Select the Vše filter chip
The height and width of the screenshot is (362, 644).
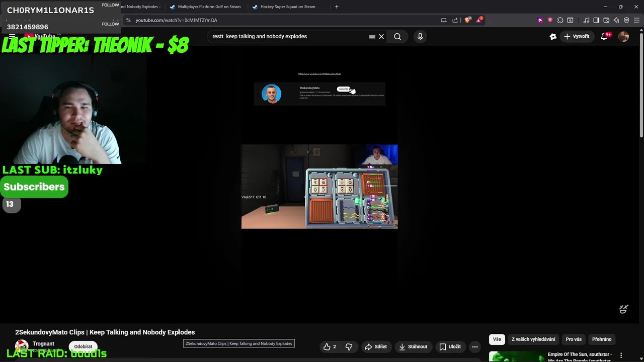click(497, 339)
